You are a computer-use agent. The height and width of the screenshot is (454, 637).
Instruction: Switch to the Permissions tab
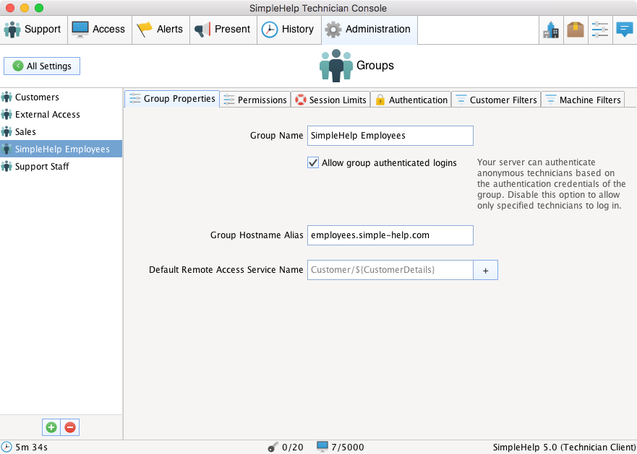[x=256, y=99]
